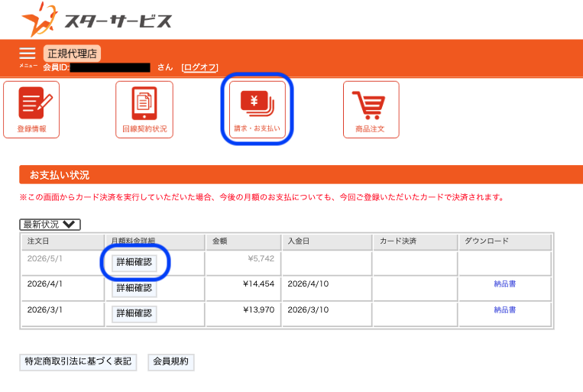The width and height of the screenshot is (583, 392).
Task: Click the ダウンロード column header
Action: coord(505,241)
